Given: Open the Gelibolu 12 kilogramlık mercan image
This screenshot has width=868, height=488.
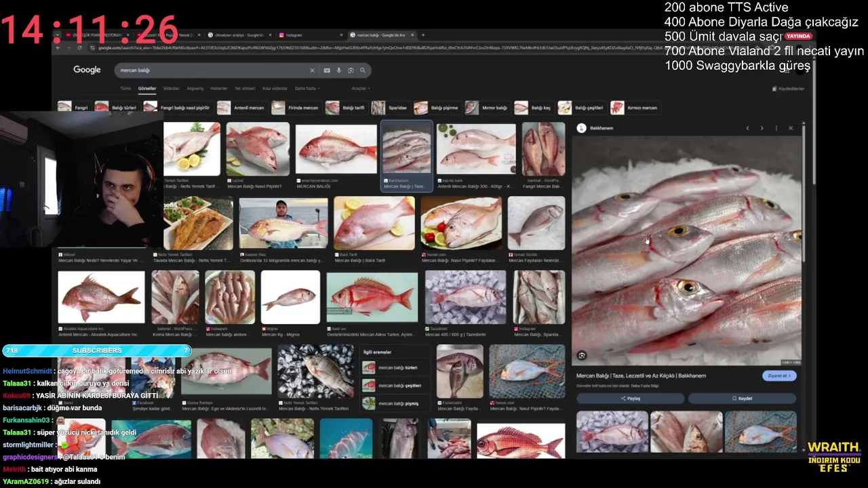Looking at the screenshot, I should (x=283, y=224).
